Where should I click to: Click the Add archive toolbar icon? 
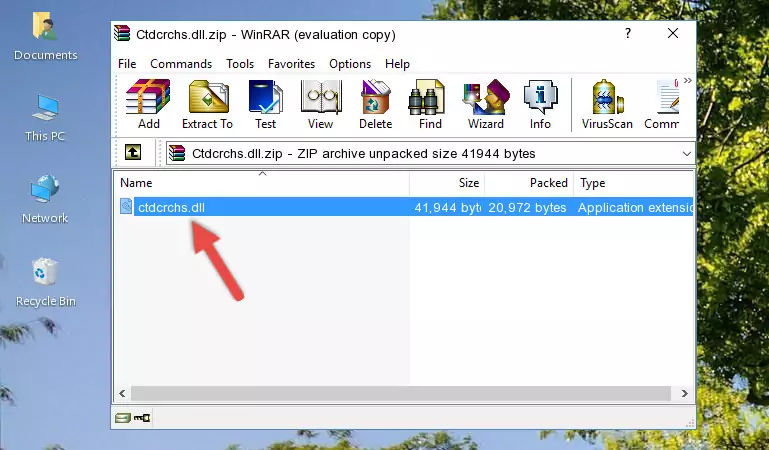pos(148,104)
